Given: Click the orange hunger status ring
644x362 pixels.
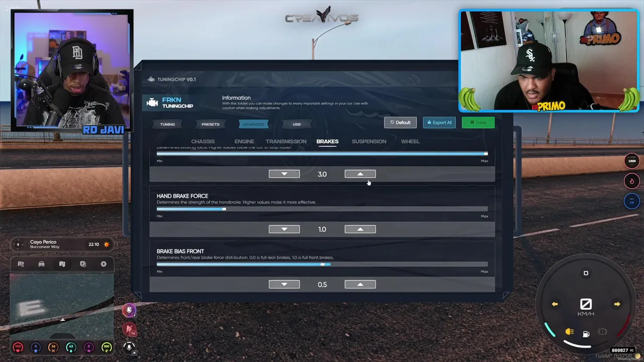Looking at the screenshot, I should tap(53, 347).
